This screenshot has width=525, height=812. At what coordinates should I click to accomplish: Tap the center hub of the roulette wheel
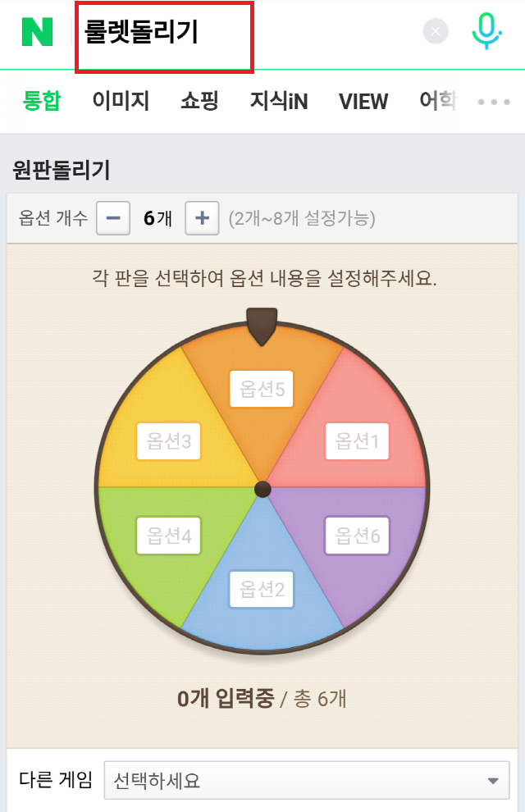(262, 490)
